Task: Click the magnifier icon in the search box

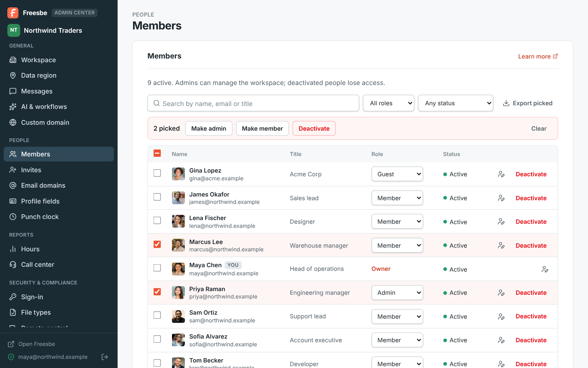Action: (x=157, y=103)
